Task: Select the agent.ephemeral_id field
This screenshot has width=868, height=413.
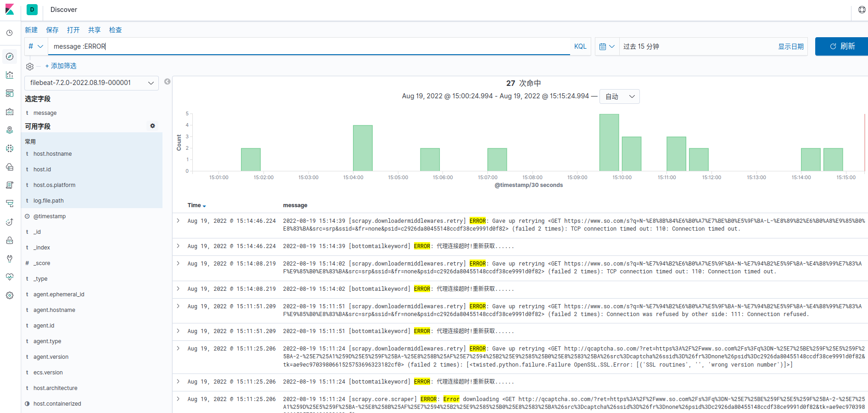Action: 59,294
